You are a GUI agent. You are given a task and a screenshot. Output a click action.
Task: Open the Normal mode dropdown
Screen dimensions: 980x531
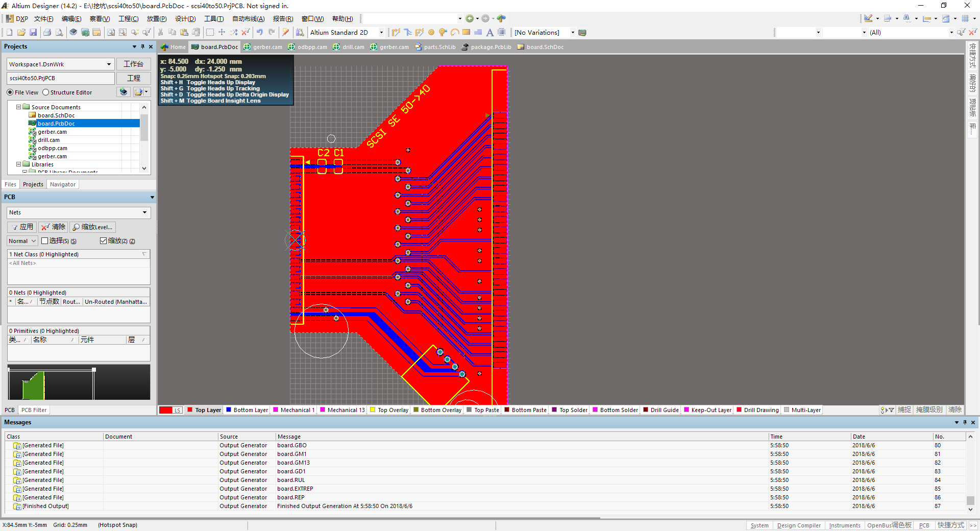(34, 241)
